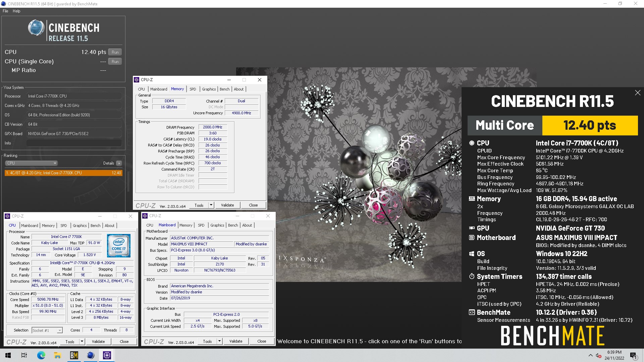The height and width of the screenshot is (362, 644).
Task: Click the BIOS Date 07/26/2019 field
Action: click(219, 298)
